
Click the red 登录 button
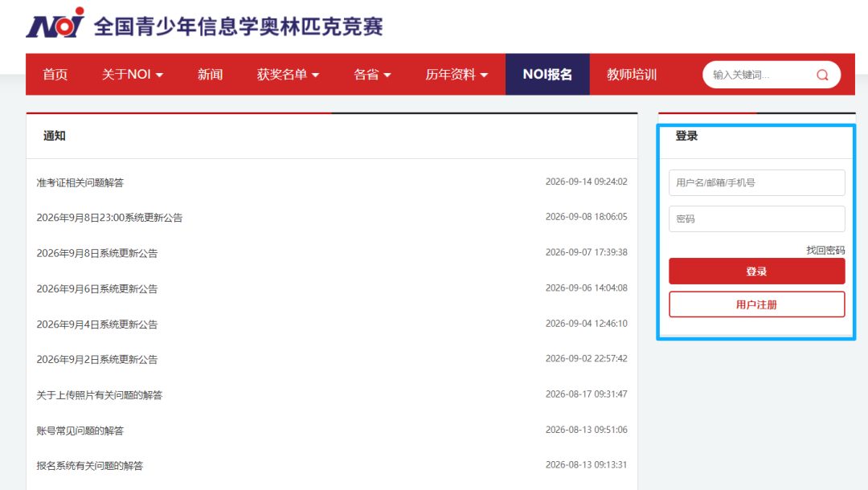(757, 271)
